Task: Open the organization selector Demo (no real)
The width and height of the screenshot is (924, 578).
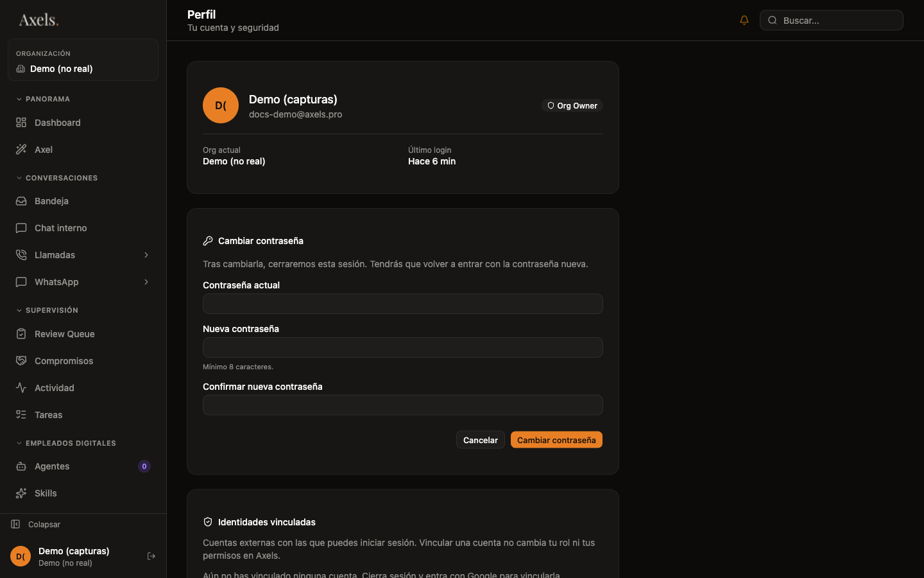Action: point(83,60)
